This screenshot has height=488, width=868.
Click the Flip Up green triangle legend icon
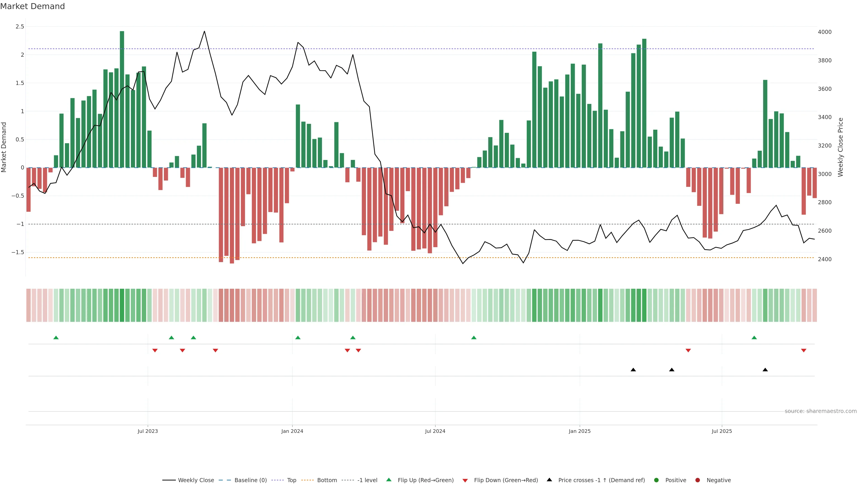(389, 480)
